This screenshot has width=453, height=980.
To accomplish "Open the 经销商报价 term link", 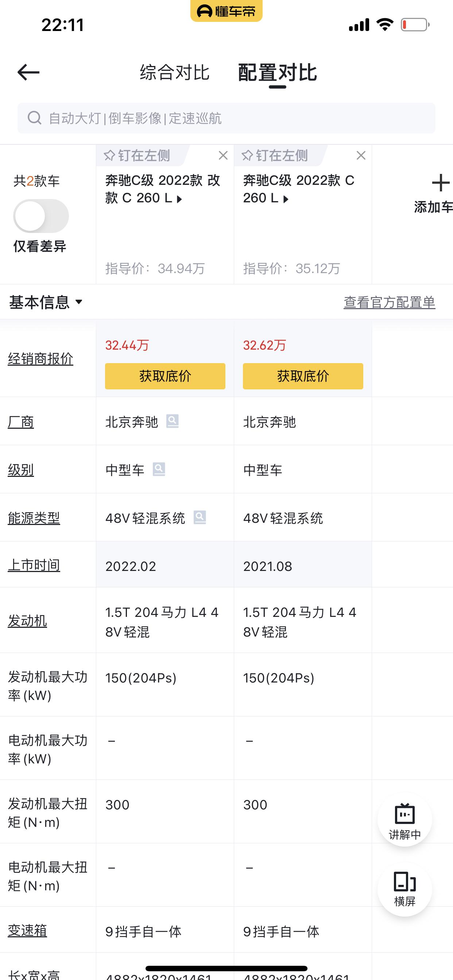I will coord(40,359).
